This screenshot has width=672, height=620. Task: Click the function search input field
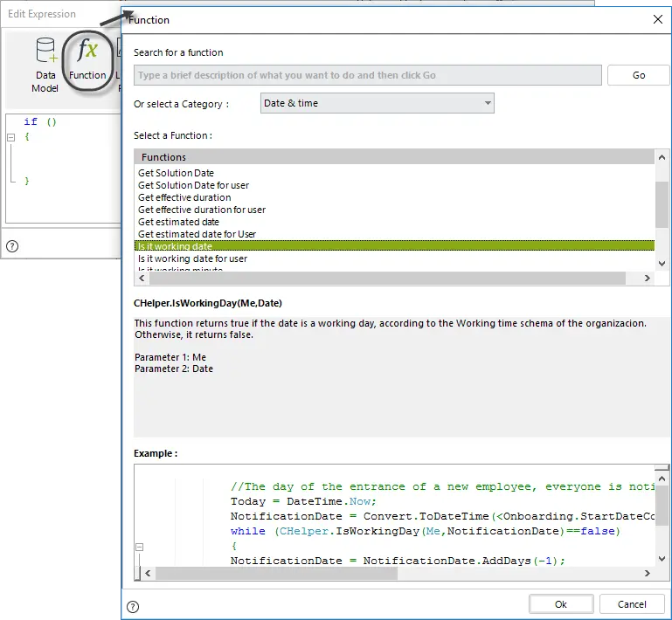point(368,75)
